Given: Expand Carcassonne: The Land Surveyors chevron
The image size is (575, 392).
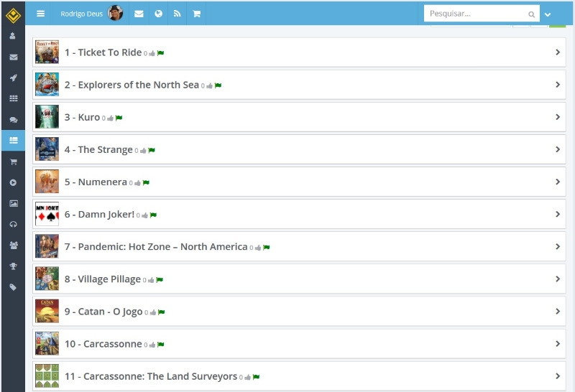Looking at the screenshot, I should click(x=558, y=376).
